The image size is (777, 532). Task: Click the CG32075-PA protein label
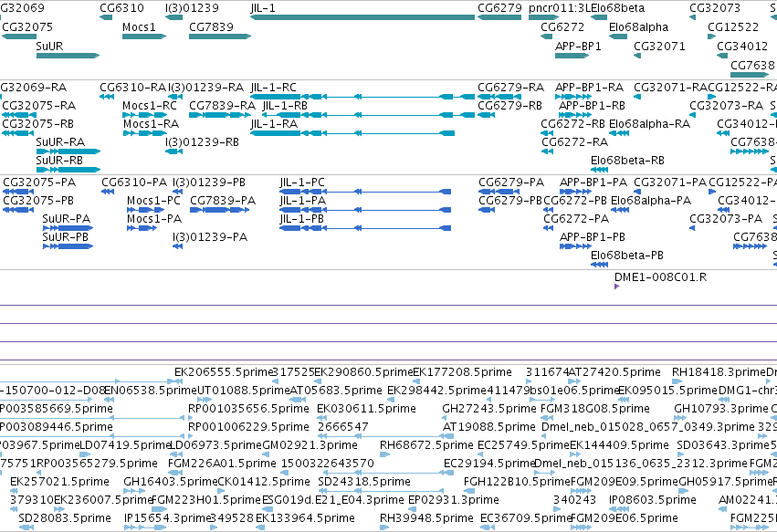pos(39,183)
